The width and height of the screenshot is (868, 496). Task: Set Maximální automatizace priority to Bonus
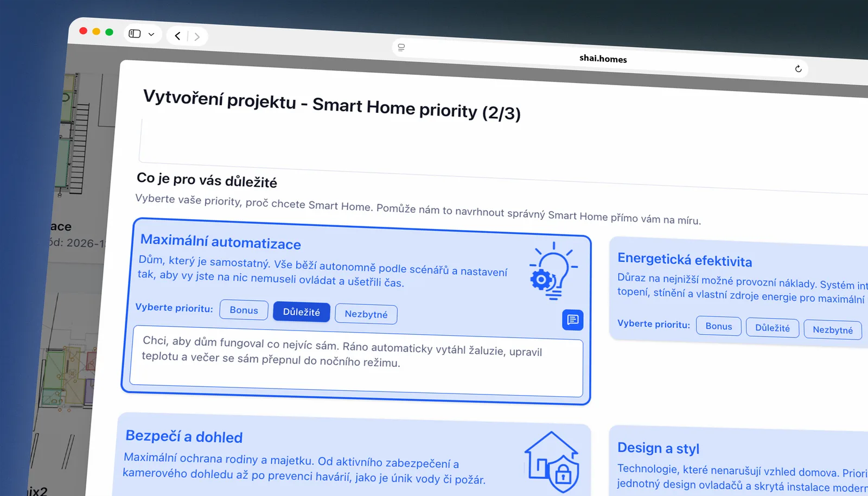coord(244,310)
